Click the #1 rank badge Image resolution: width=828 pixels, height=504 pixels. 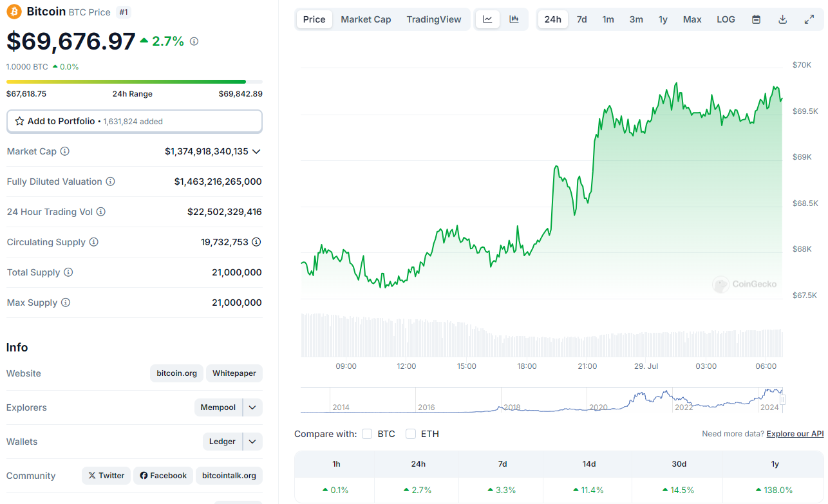tap(123, 12)
